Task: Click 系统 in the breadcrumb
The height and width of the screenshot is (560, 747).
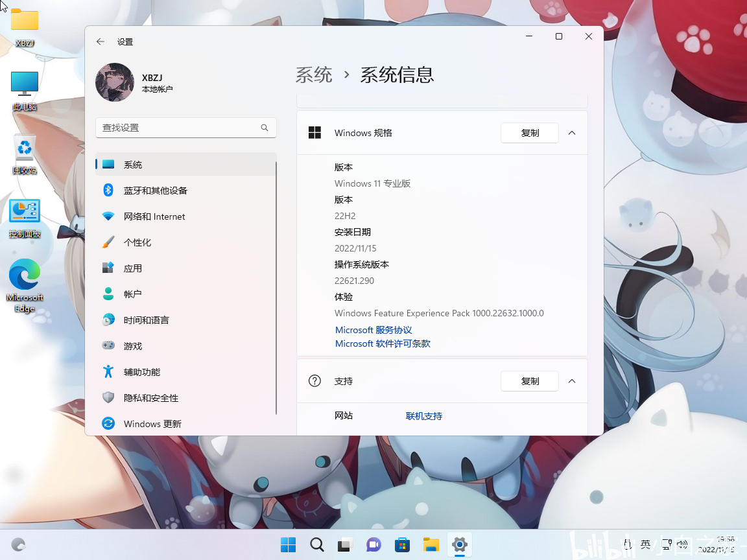Action: coord(314,75)
